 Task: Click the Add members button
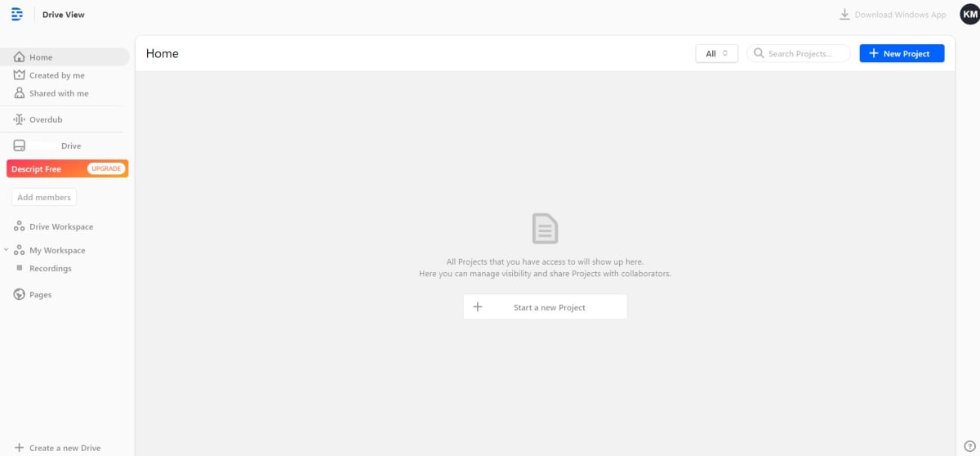[x=44, y=197]
